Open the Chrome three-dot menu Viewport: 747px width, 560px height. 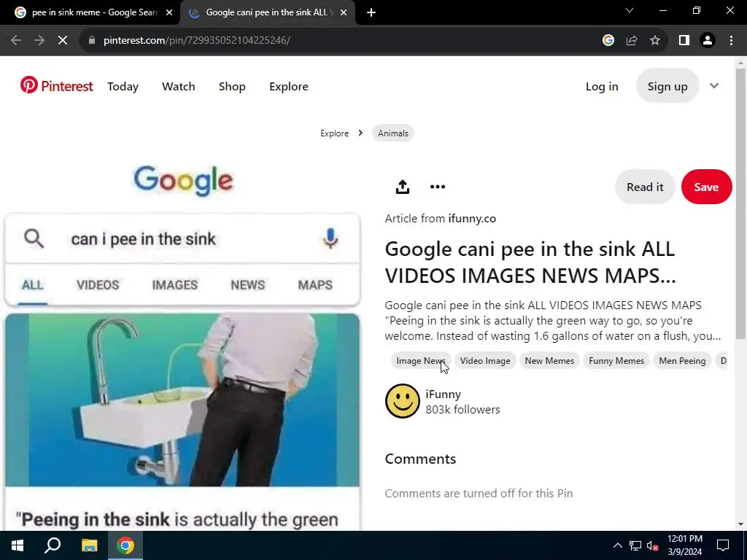pos(731,41)
